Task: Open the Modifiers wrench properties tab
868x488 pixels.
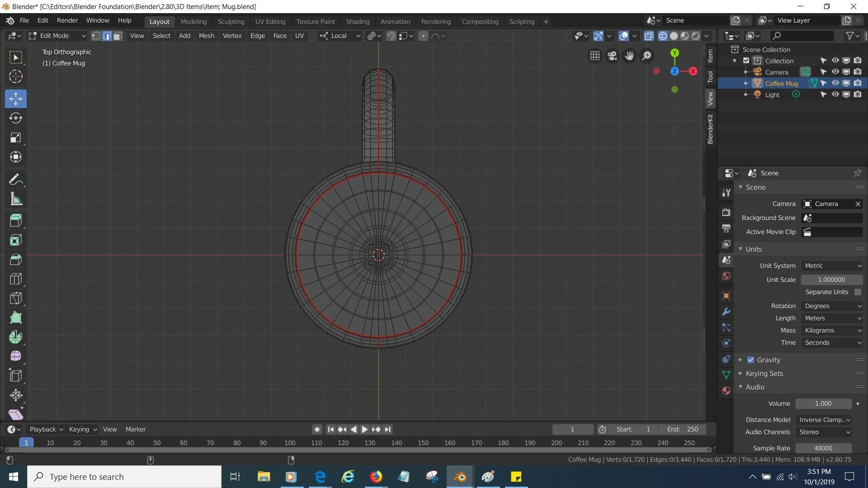Action: tap(726, 312)
